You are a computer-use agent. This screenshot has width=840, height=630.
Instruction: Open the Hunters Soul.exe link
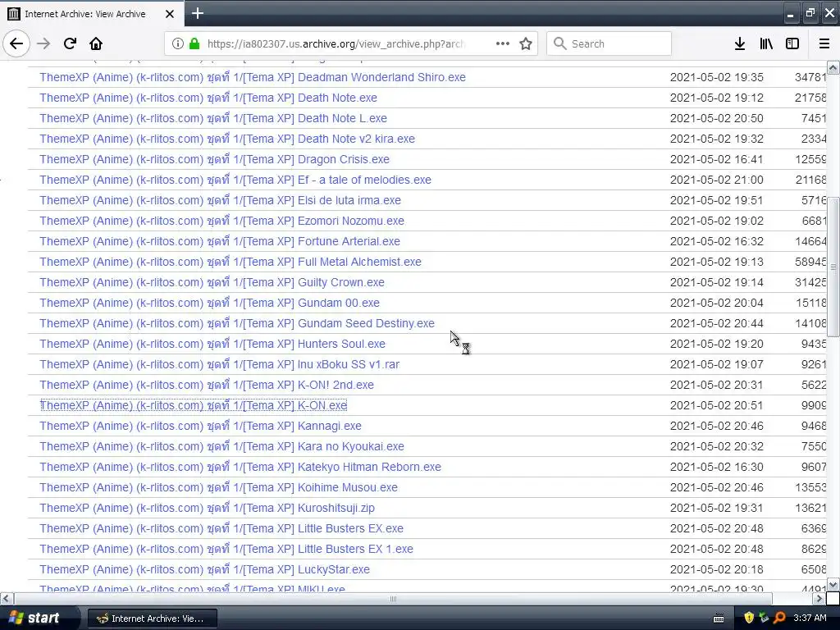pyautogui.click(x=212, y=344)
